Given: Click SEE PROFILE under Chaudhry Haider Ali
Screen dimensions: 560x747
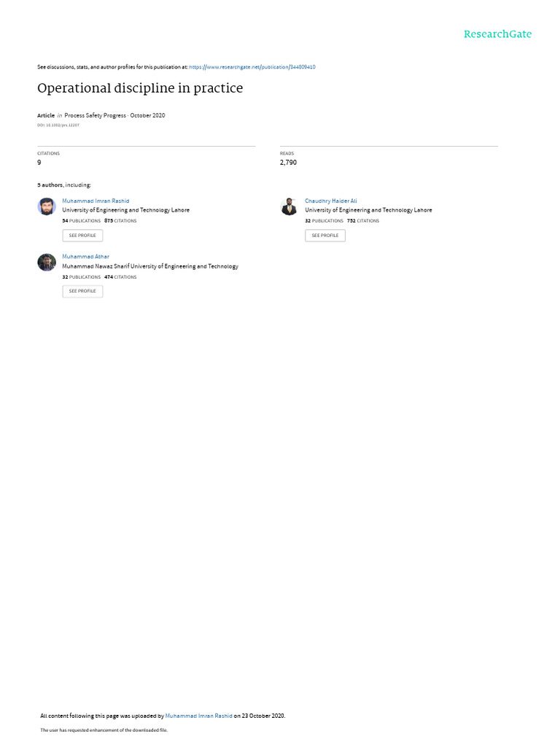Looking at the screenshot, I should pos(325,236).
